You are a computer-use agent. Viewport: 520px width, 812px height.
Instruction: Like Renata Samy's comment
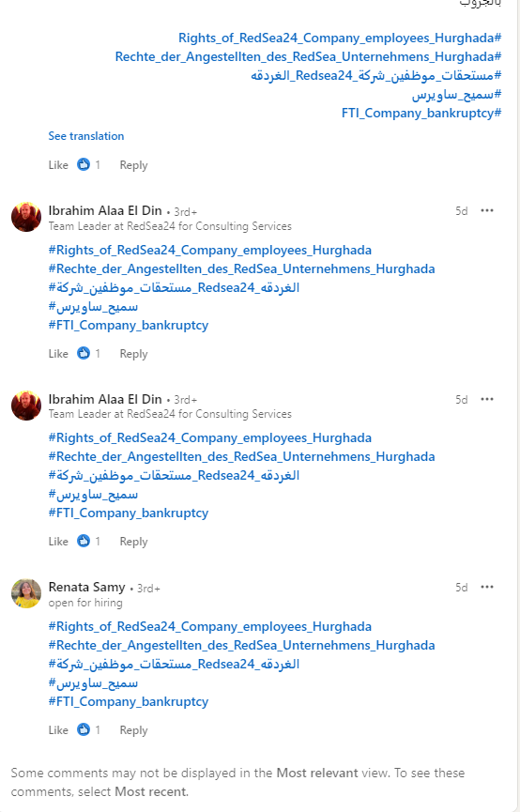[x=58, y=730]
